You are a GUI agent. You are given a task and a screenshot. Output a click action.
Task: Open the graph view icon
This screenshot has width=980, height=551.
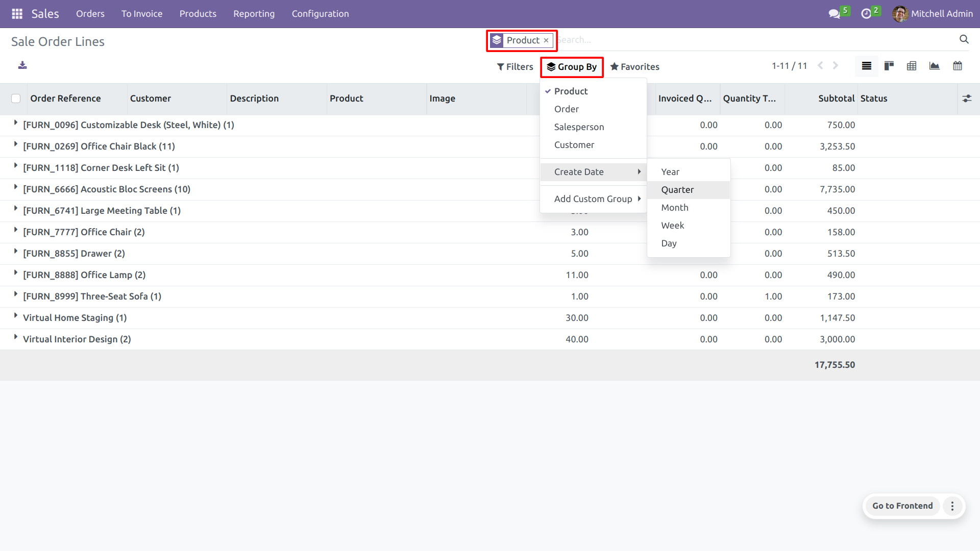[935, 66]
